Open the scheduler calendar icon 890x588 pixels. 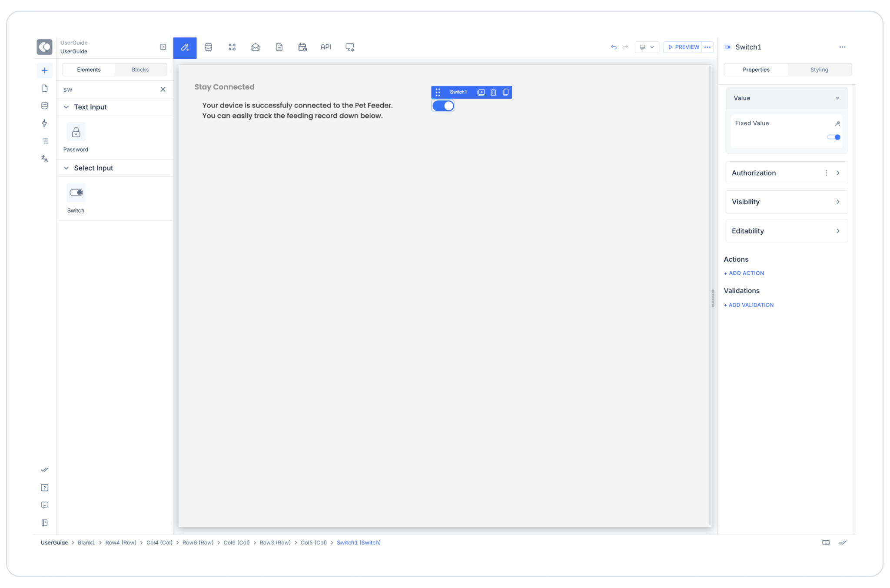[x=302, y=47]
